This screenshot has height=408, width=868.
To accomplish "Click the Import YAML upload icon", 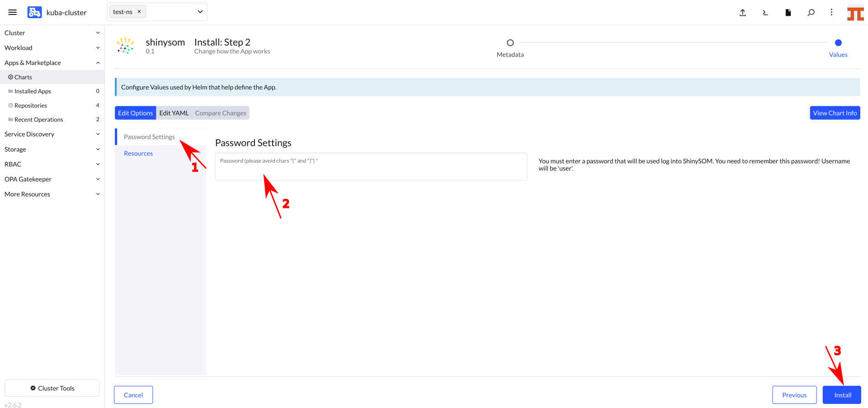I will click(742, 13).
